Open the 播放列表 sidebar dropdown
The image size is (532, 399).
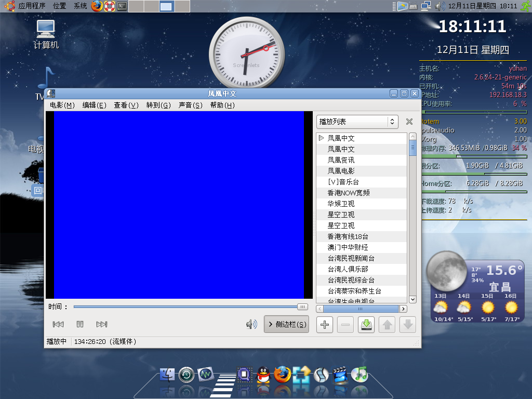(357, 122)
